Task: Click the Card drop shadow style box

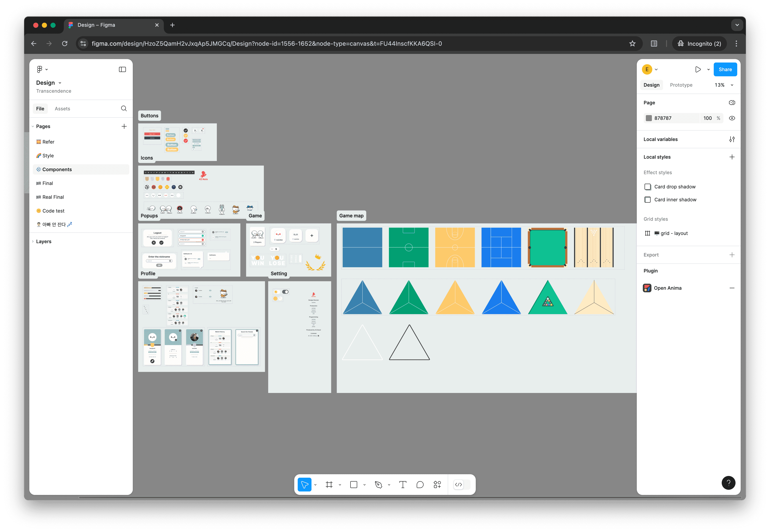Action: [647, 187]
